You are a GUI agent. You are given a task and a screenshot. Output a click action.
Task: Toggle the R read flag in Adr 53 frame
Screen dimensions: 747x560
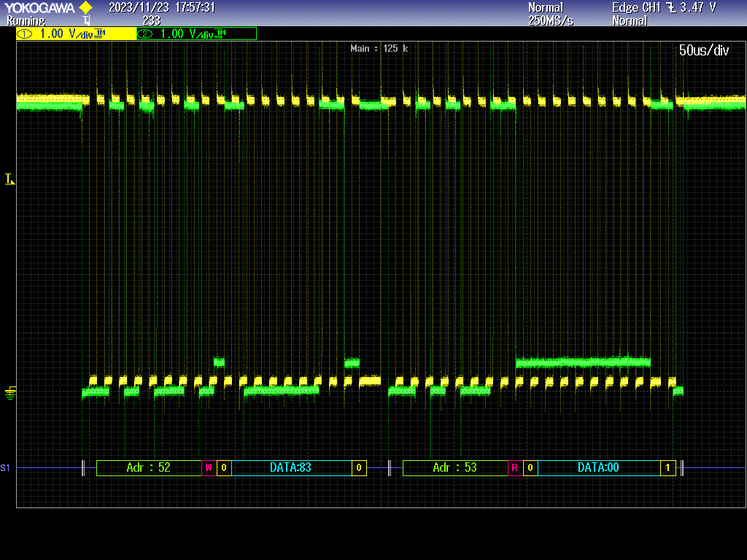tap(516, 468)
